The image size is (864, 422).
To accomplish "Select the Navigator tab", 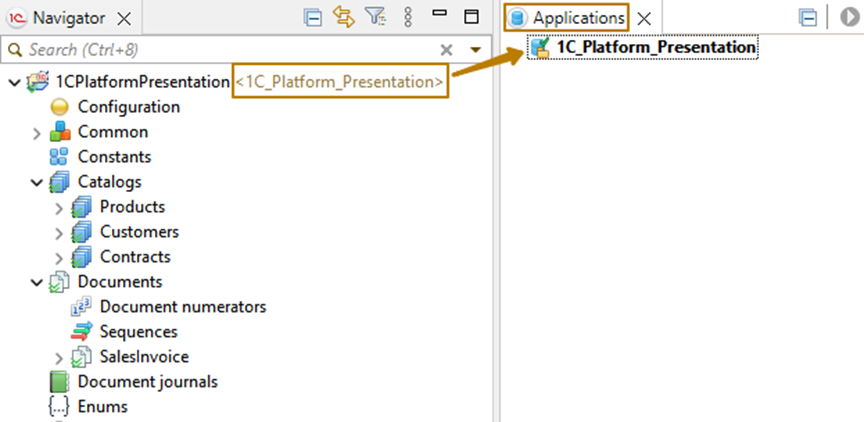I will tap(61, 18).
